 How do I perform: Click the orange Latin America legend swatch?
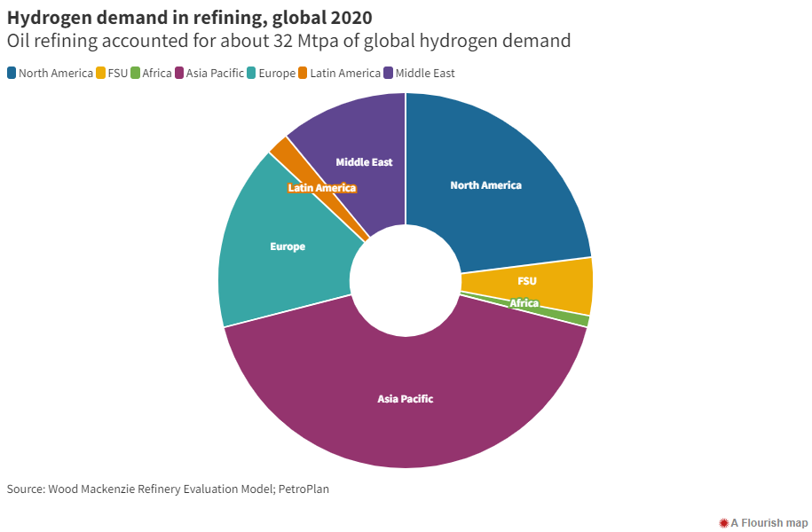(304, 74)
